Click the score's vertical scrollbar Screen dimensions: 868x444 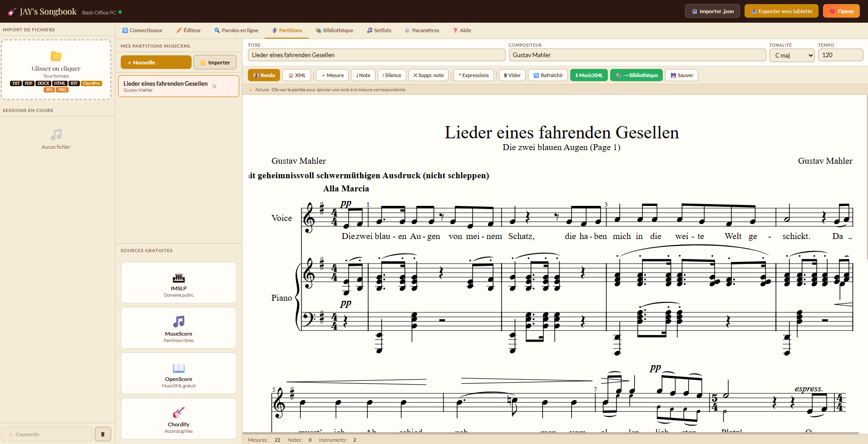coord(867,177)
